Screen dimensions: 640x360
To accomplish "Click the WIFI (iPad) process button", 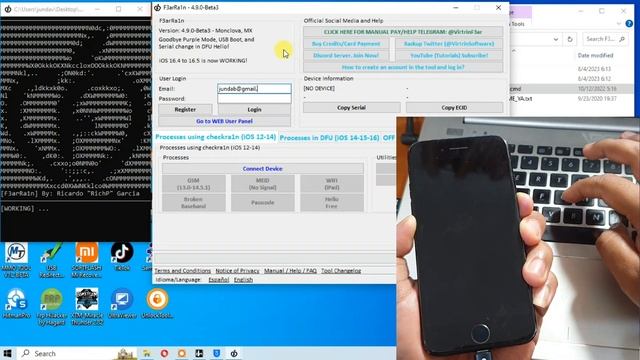I will 332,184.
